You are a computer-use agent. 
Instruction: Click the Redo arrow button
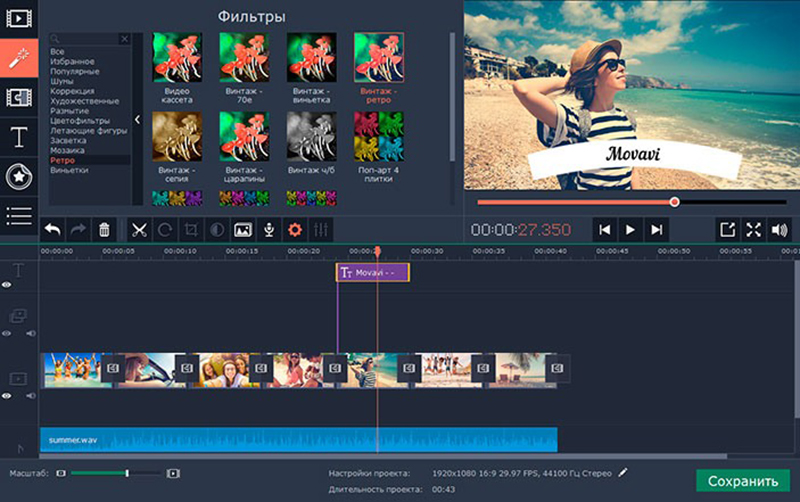pyautogui.click(x=78, y=230)
